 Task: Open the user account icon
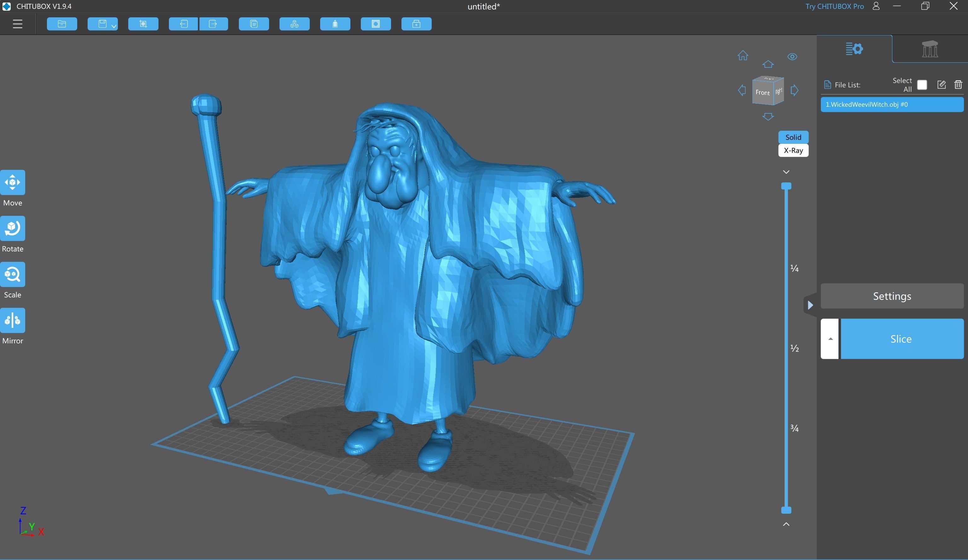[x=876, y=6]
